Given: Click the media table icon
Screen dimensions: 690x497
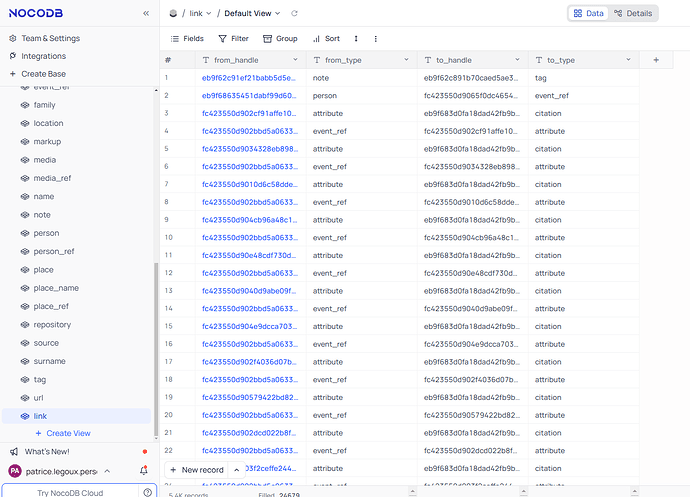Looking at the screenshot, I should (x=25, y=160).
